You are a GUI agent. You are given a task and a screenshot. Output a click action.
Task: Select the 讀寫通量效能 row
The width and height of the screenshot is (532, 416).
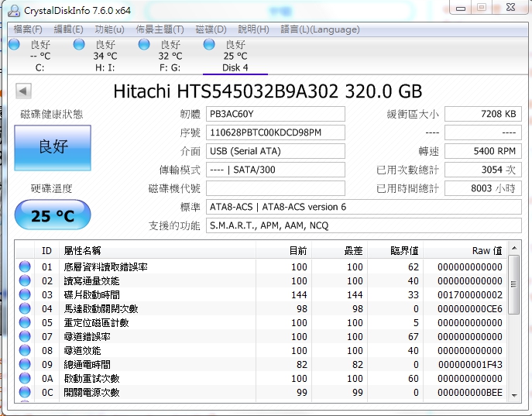point(261,280)
